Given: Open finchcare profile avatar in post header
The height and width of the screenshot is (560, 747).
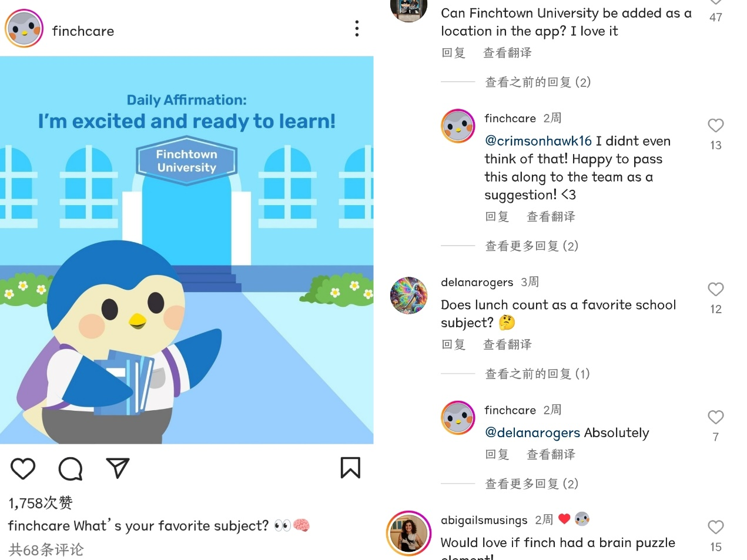Looking at the screenshot, I should point(24,29).
